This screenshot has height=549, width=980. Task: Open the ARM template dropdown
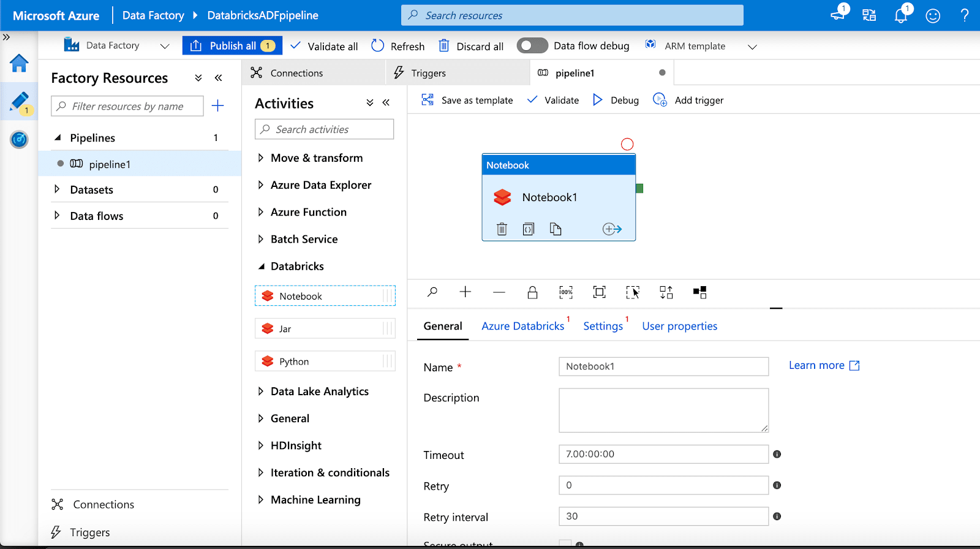tap(752, 47)
